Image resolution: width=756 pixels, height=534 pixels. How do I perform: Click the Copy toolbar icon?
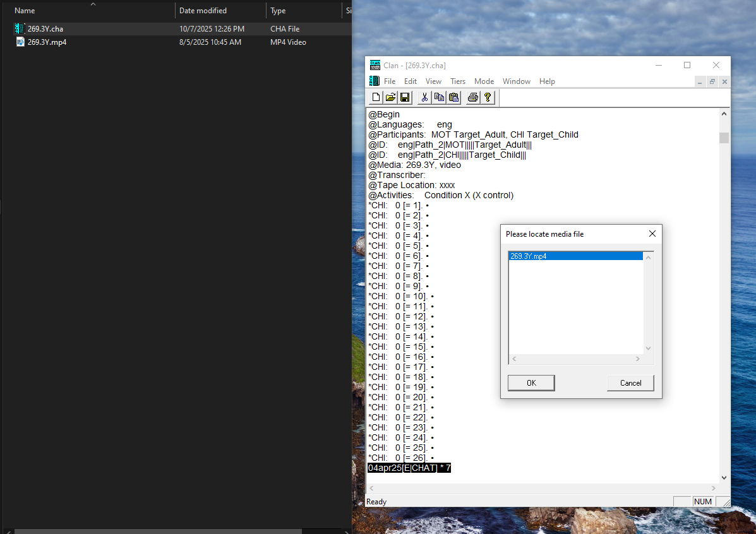click(x=439, y=97)
